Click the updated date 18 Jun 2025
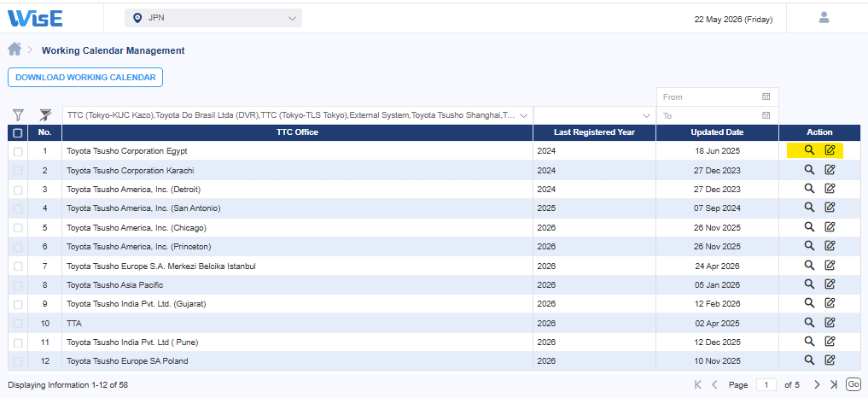The image size is (868, 398). 718,151
